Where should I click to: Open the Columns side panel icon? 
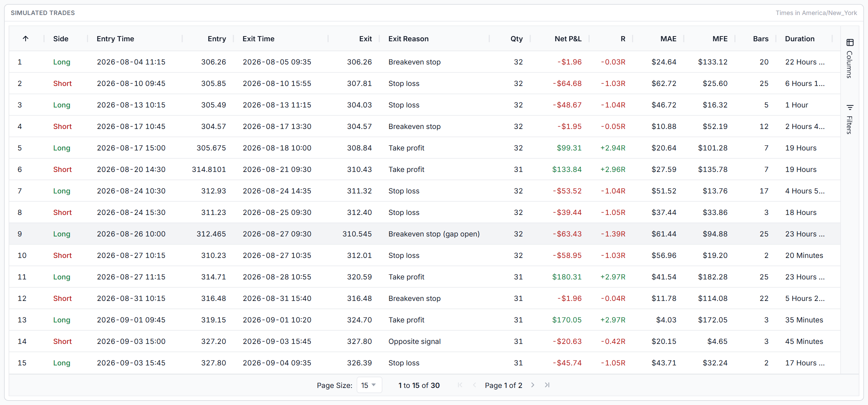[850, 43]
